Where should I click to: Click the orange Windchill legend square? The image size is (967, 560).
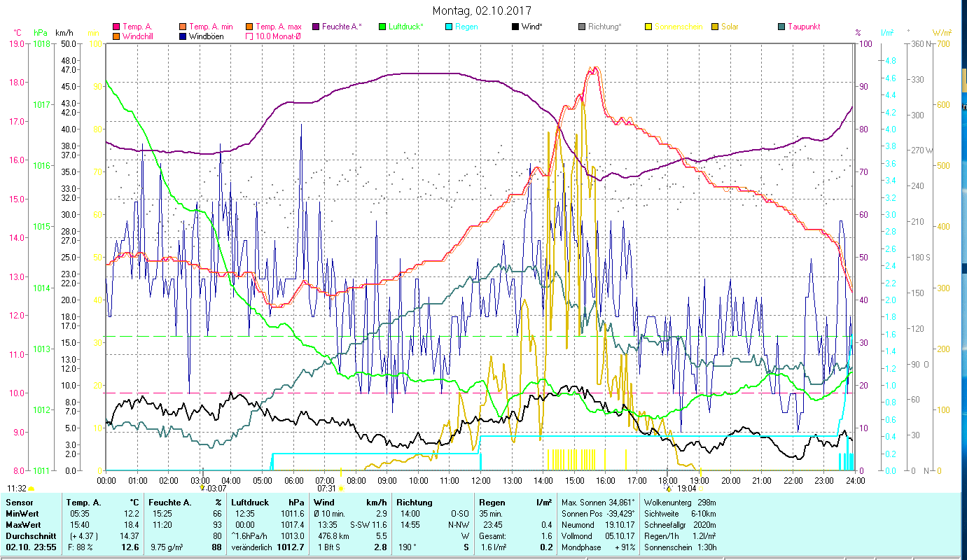pos(116,36)
